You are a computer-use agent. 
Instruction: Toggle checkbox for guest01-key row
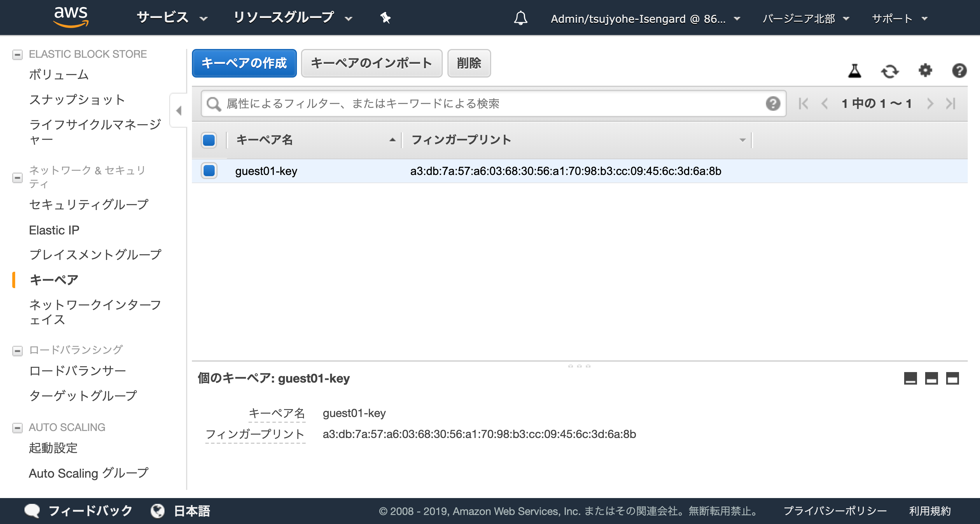(209, 171)
